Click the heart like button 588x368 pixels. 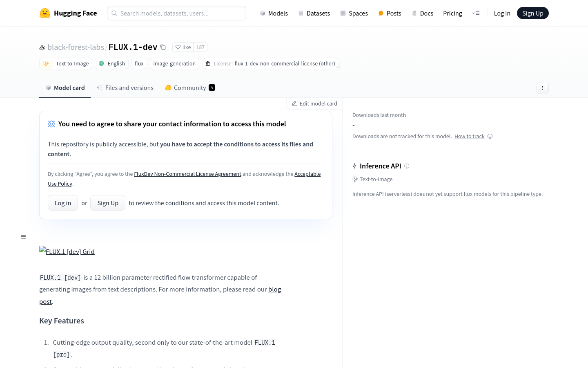(183, 47)
